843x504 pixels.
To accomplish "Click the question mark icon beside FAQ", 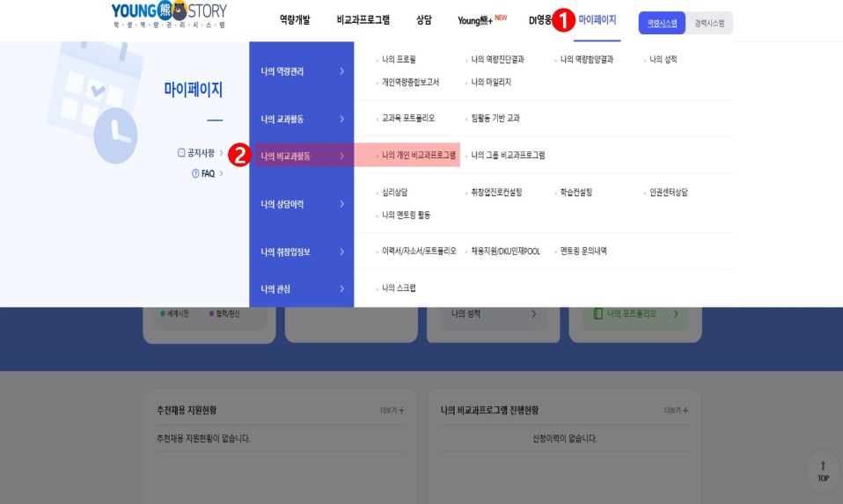I will coord(195,173).
